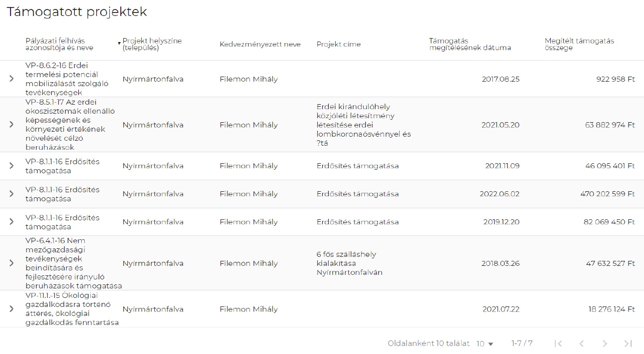Expand the Erdősítés row dated 2021.11.09
644x354 pixels.
tap(12, 166)
